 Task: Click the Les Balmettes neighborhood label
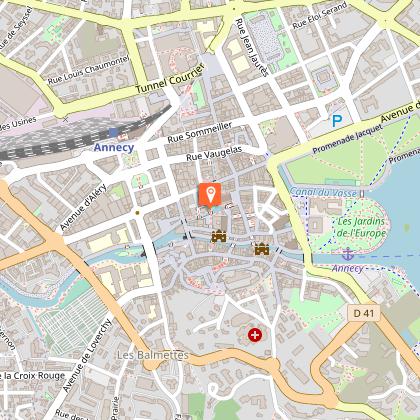pyautogui.click(x=153, y=355)
